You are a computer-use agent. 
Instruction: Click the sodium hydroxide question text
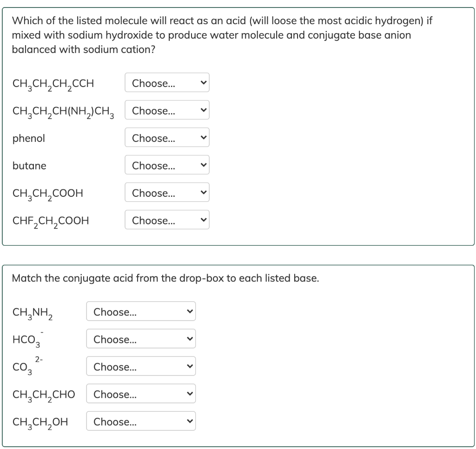[222, 35]
